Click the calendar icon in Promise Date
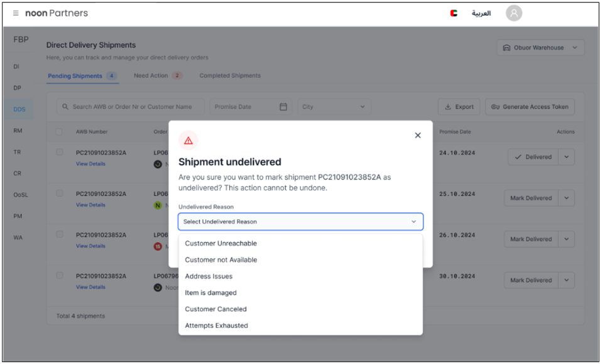600x364 pixels. (283, 107)
